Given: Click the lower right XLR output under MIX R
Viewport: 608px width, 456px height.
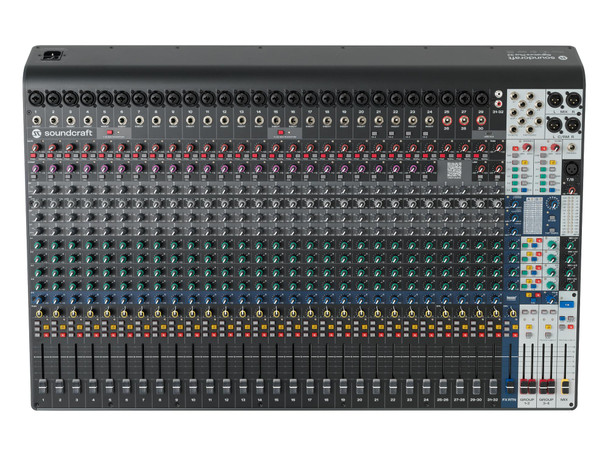Looking at the screenshot, I should 573,125.
